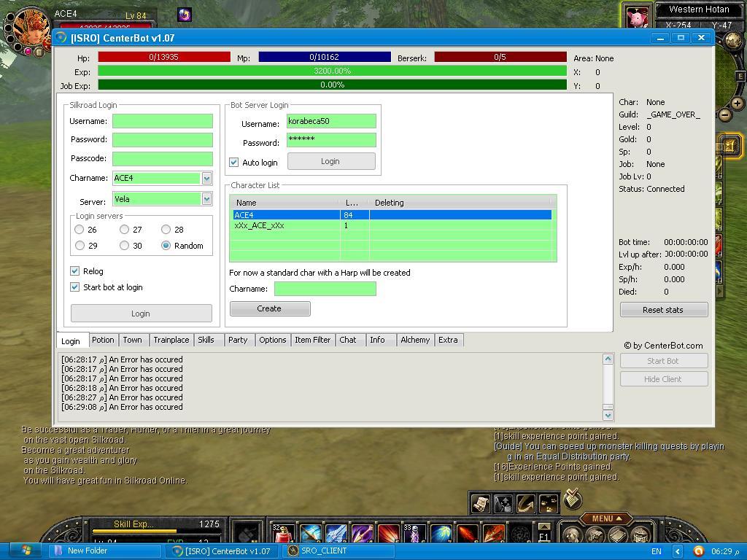The height and width of the screenshot is (560, 747).
Task: Click the new character Charname input field
Action: pos(325,289)
